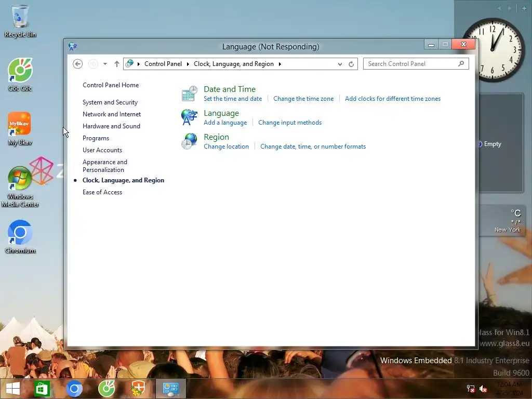The image size is (532, 399).
Task: Click the address bar Control Panel icon
Action: tap(129, 63)
